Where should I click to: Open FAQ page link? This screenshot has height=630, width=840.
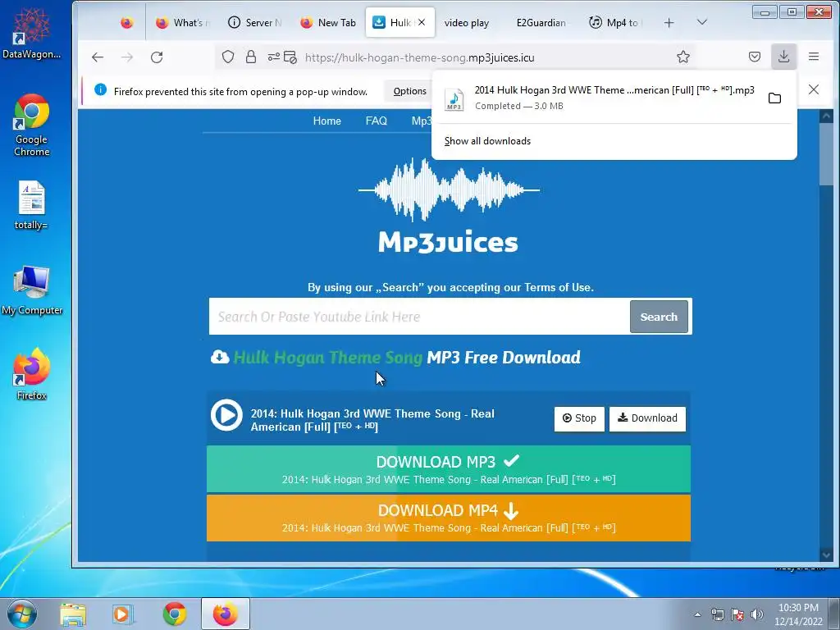[x=376, y=121]
